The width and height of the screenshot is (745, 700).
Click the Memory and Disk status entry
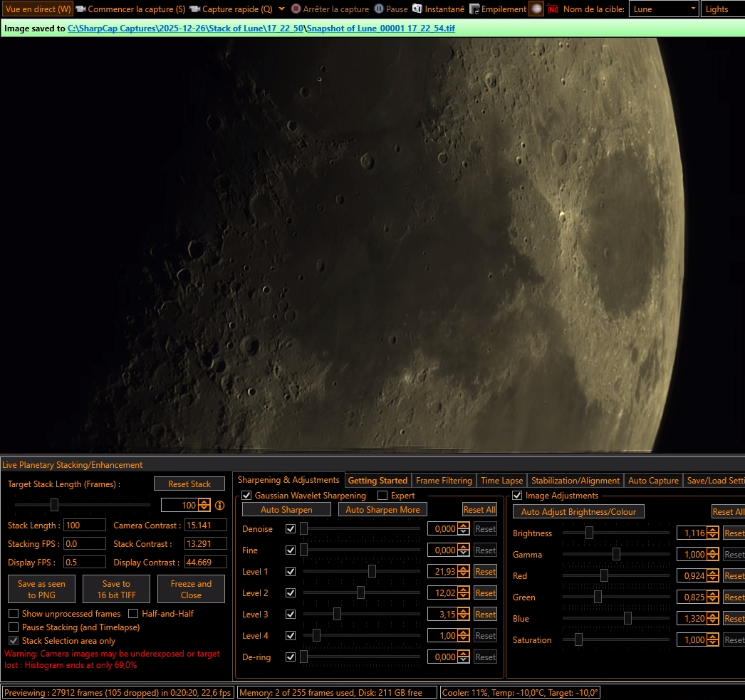point(337,692)
